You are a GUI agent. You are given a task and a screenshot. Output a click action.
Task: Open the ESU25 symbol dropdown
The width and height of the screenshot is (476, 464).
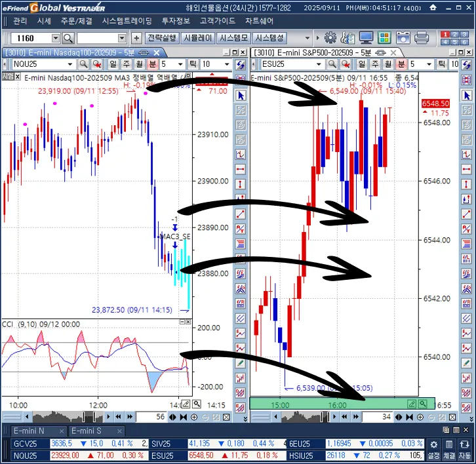[319, 64]
